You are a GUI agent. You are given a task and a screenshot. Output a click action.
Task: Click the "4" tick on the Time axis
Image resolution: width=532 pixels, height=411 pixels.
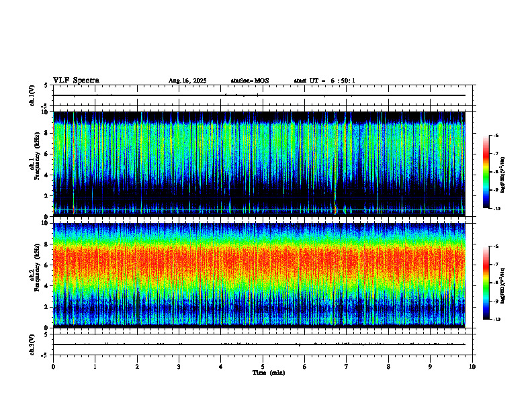221,367
